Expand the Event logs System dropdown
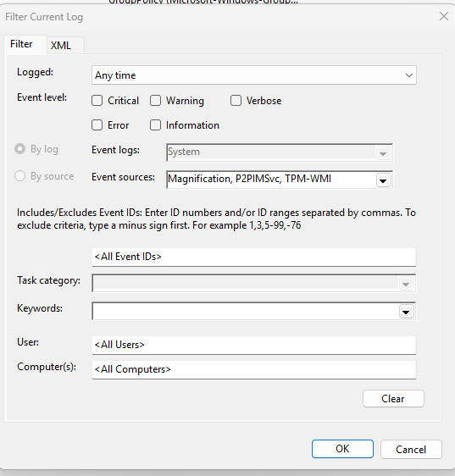This screenshot has height=476, width=455. click(x=383, y=153)
